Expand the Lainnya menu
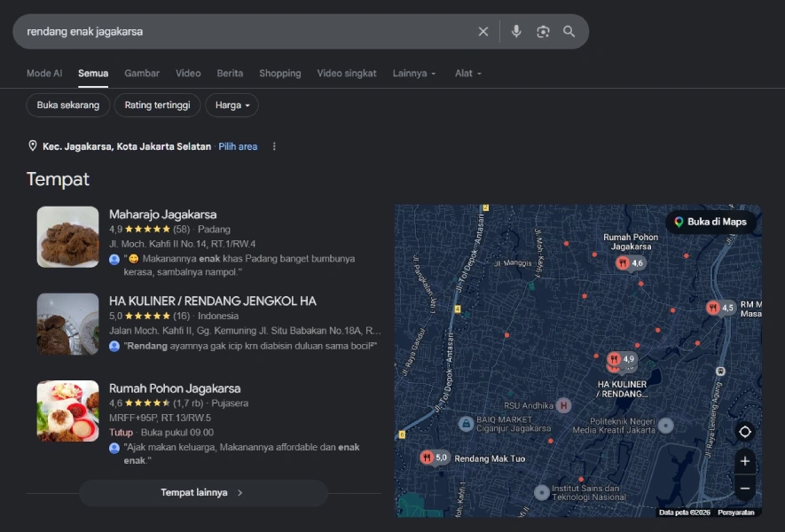Screen dimensions: 785x532 click(x=414, y=73)
